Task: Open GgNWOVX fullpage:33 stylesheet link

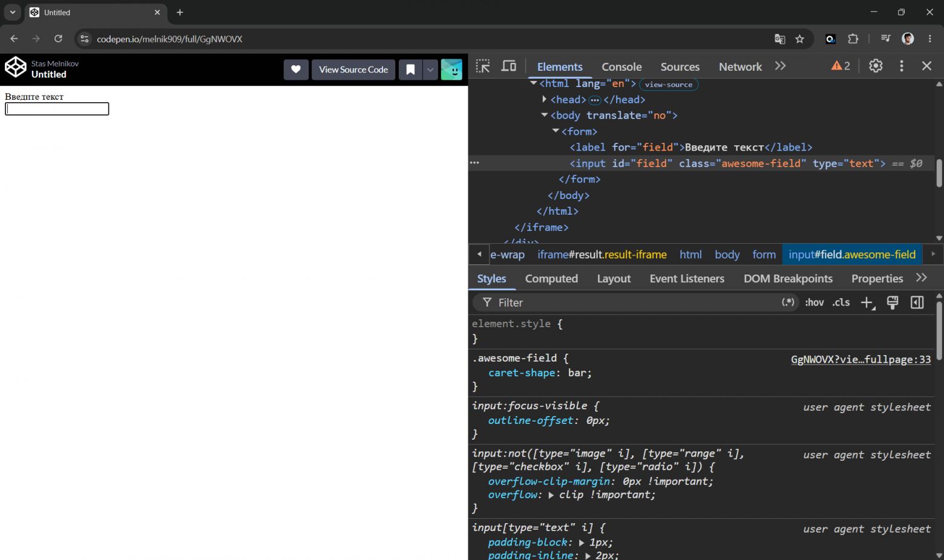Action: [860, 359]
